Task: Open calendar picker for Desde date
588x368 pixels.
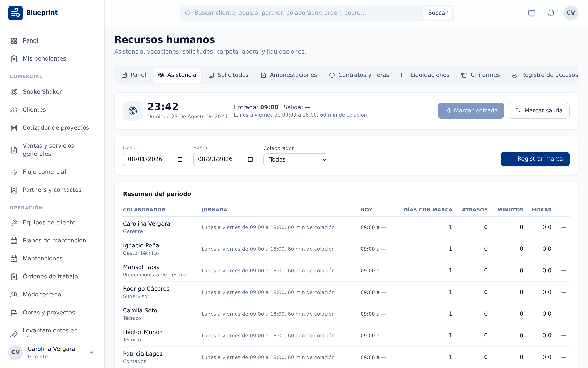Action: pos(180,159)
